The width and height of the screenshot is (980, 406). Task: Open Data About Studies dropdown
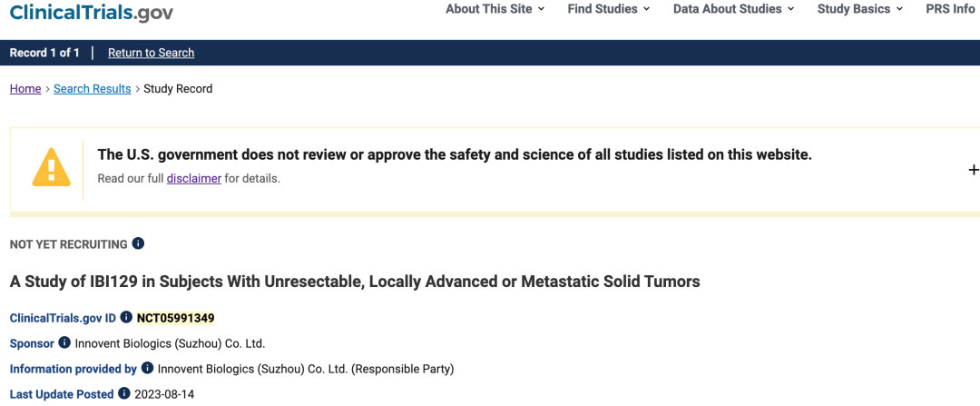(733, 9)
